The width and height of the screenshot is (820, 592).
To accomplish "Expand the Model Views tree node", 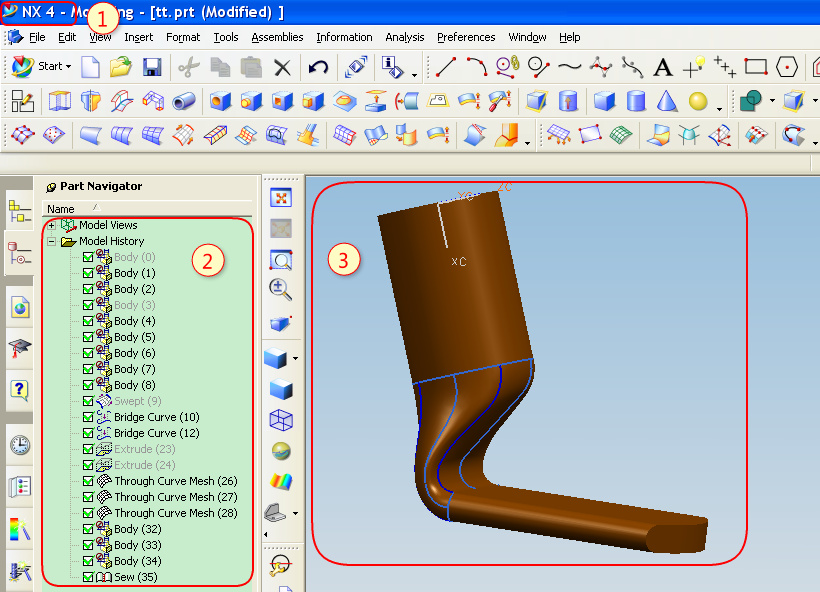I will coord(51,225).
